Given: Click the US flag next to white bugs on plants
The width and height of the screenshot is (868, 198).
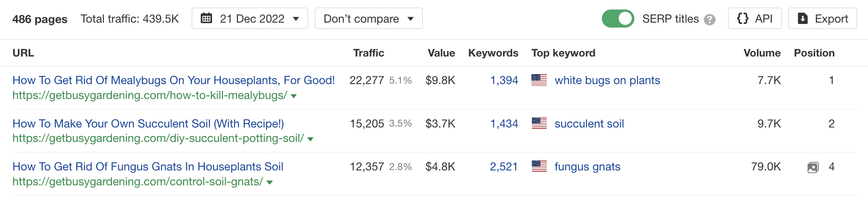Looking at the screenshot, I should coord(539,80).
